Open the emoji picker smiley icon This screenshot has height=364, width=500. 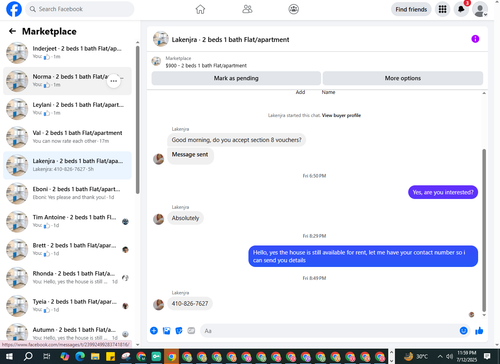click(x=463, y=331)
